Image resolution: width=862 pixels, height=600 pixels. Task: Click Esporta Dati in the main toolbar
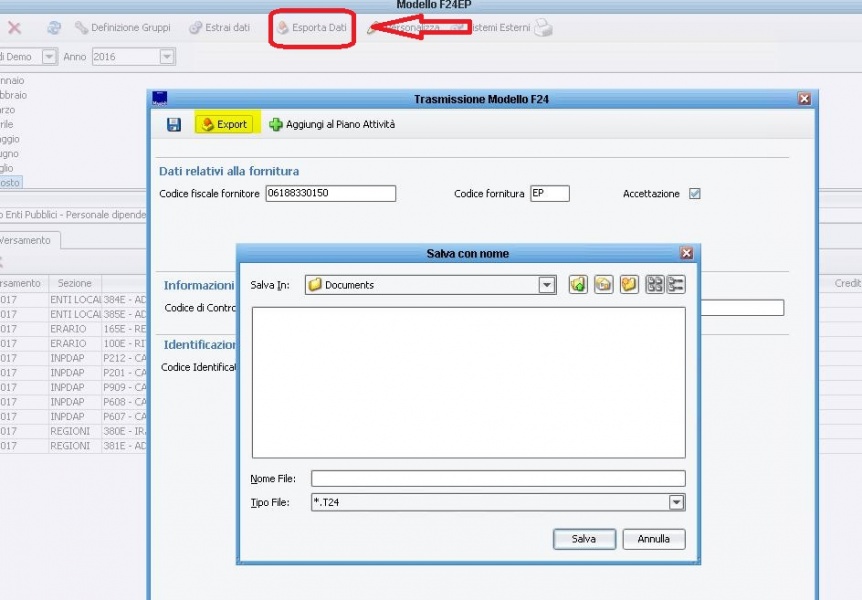pos(312,27)
